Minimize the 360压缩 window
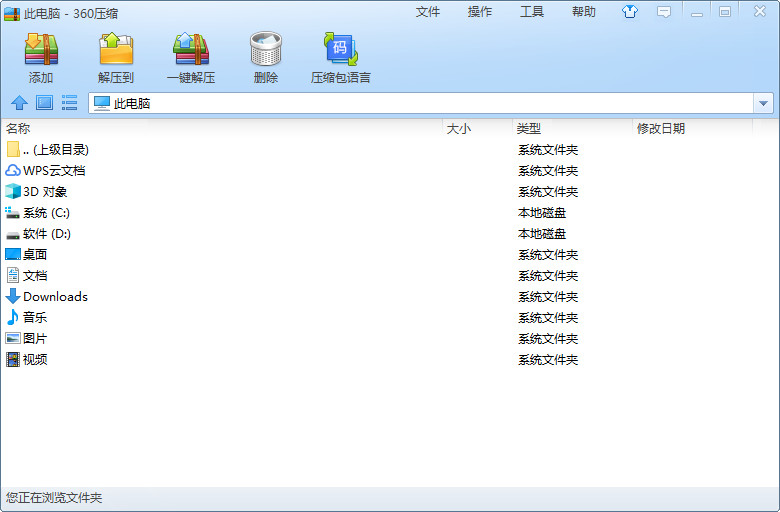Image resolution: width=780 pixels, height=512 pixels. point(697,12)
